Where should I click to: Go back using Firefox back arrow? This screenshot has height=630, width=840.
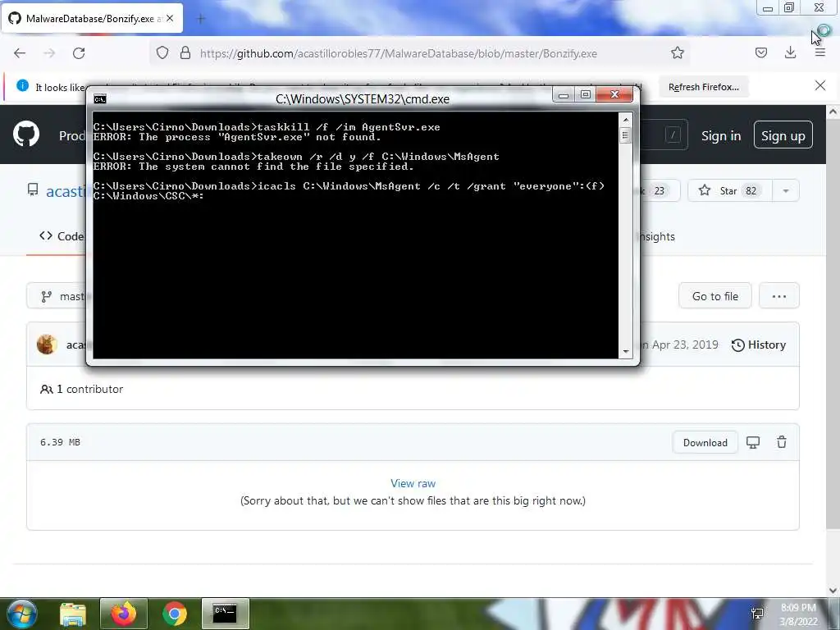(x=20, y=53)
